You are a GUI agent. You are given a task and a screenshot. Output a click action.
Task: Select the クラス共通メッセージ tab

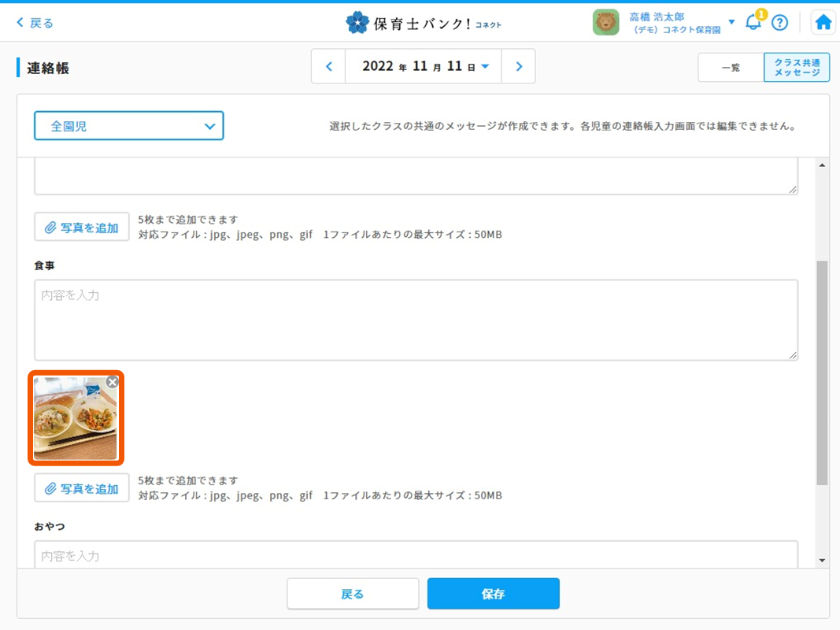coord(797,68)
